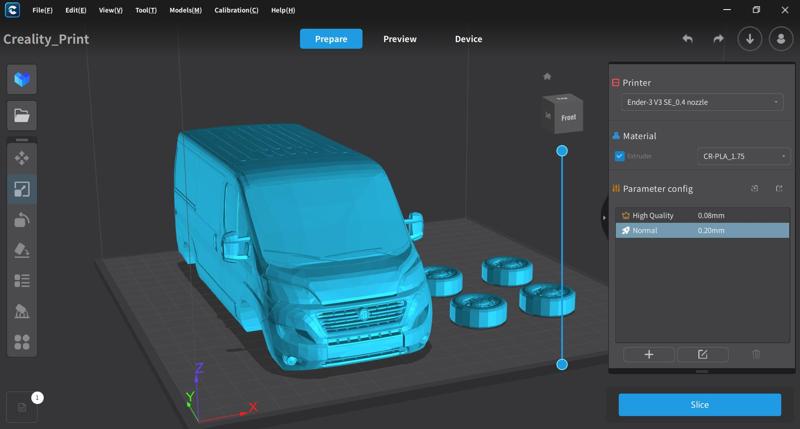Image resolution: width=800 pixels, height=429 pixels.
Task: Open the CR-PLA_1.75 material dropdown
Action: coord(744,156)
